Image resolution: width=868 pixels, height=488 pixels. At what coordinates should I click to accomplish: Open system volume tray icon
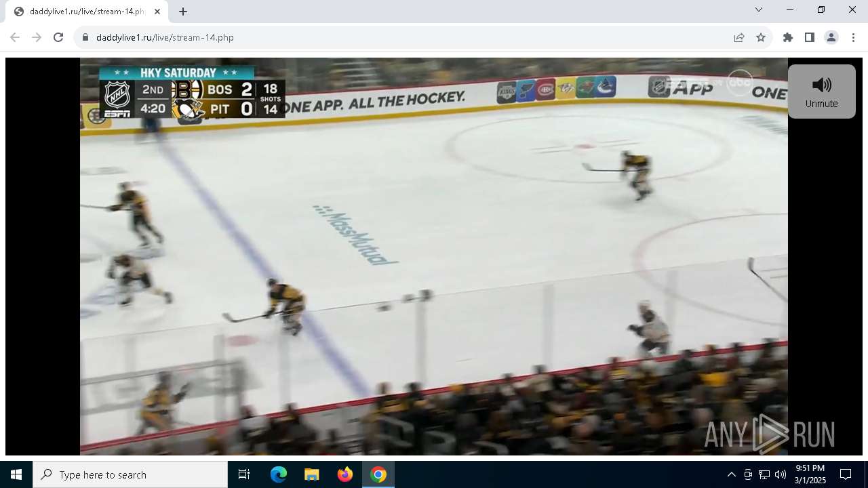pos(781,474)
